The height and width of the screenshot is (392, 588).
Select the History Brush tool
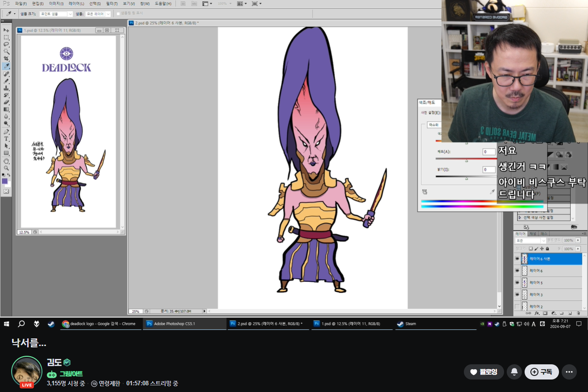(x=6, y=95)
